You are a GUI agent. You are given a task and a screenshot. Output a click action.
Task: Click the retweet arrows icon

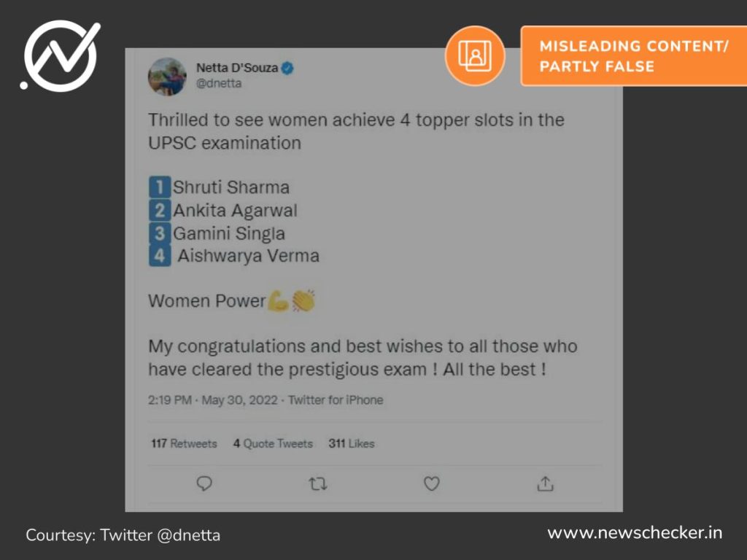318,484
